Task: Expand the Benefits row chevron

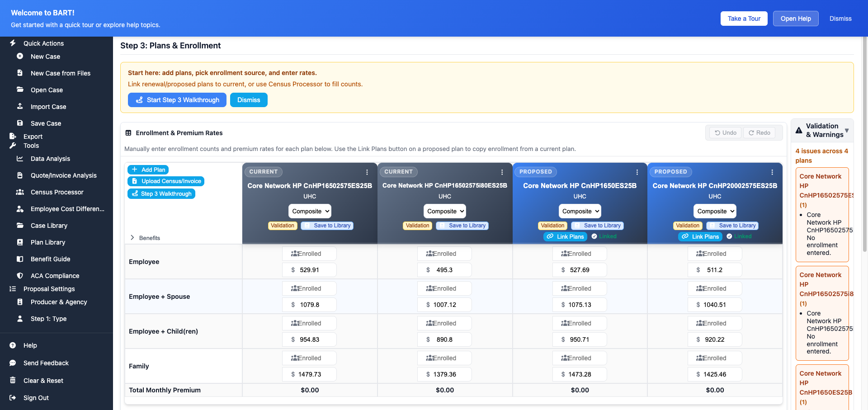Action: [x=132, y=238]
